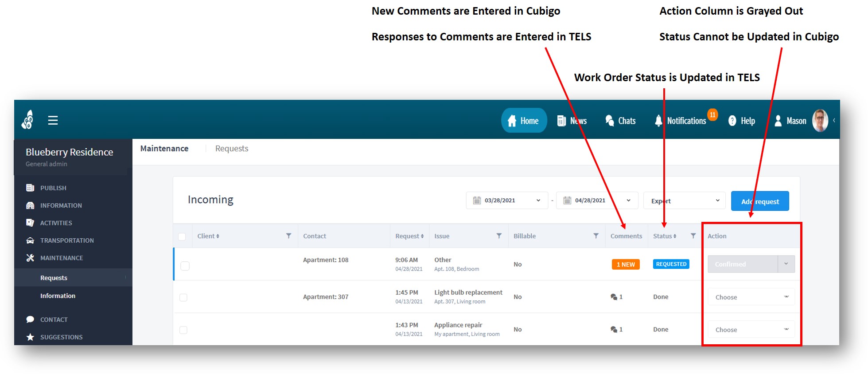This screenshot has width=868, height=374.
Task: Click the REQUESTED status badge
Action: (671, 264)
